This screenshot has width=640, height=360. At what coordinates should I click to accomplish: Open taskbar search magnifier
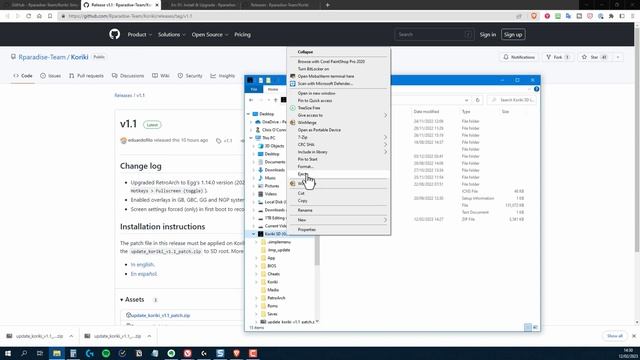(24, 353)
